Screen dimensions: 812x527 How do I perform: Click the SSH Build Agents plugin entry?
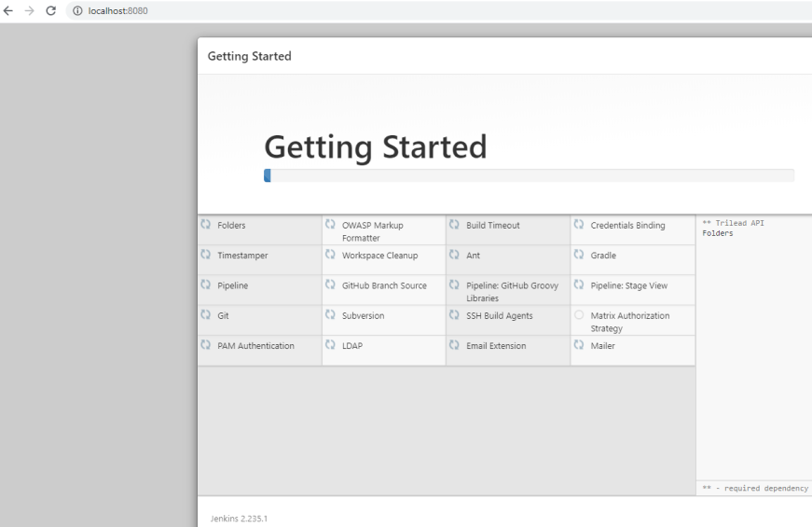[499, 315]
